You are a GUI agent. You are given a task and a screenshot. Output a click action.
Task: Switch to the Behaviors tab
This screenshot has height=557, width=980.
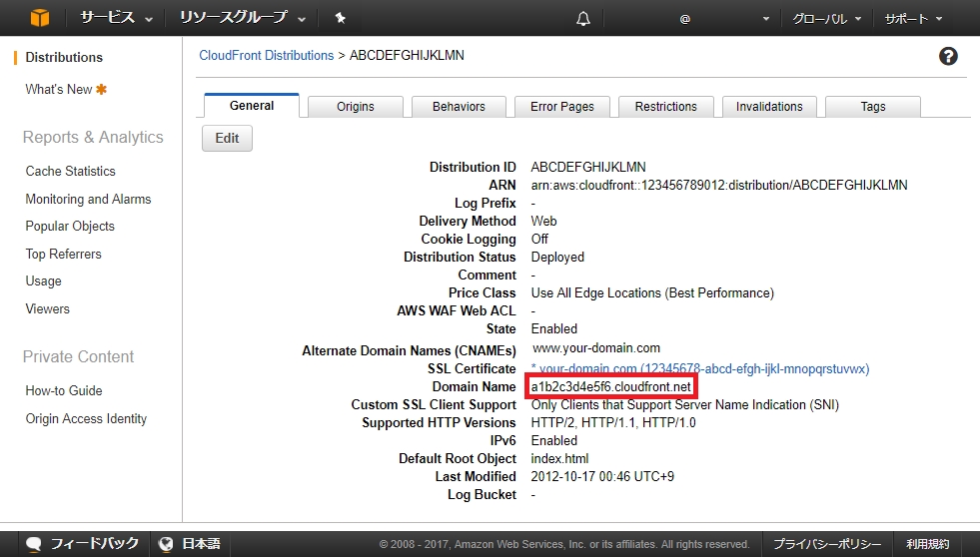tap(459, 107)
